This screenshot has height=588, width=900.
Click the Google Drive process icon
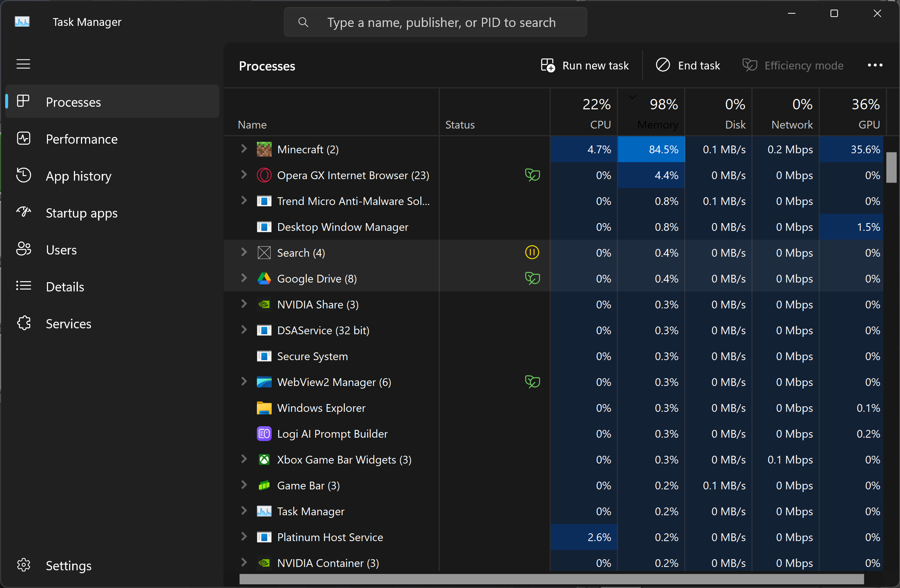click(264, 279)
